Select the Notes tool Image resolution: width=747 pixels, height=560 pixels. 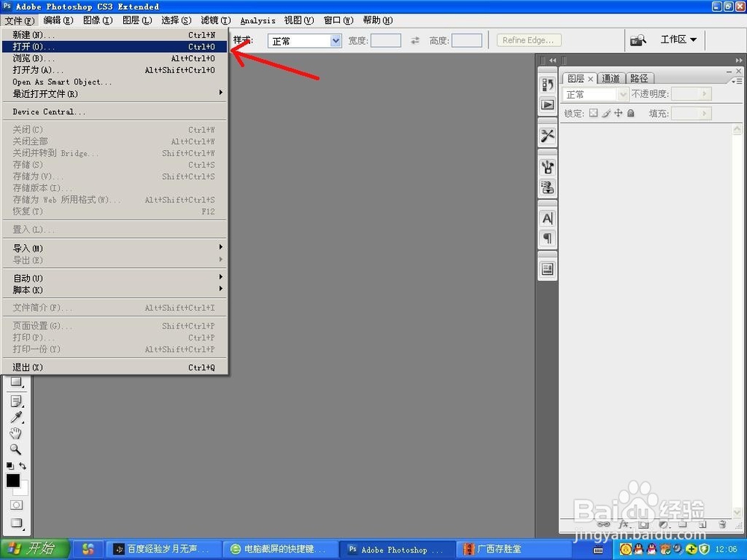click(x=16, y=402)
